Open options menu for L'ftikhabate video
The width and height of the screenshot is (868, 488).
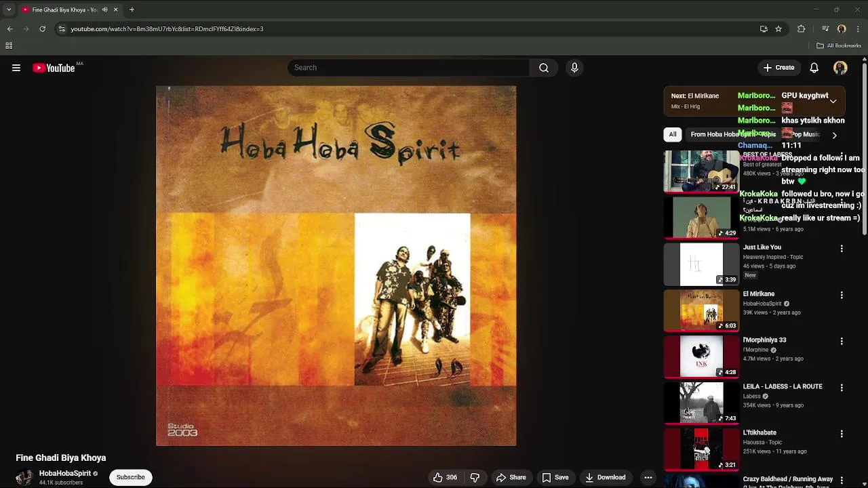point(842,434)
